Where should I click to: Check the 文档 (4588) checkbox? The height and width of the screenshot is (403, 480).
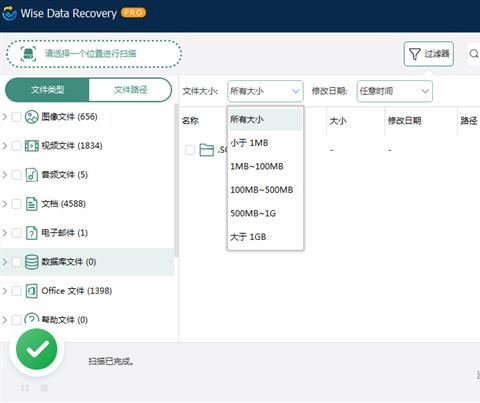16,204
